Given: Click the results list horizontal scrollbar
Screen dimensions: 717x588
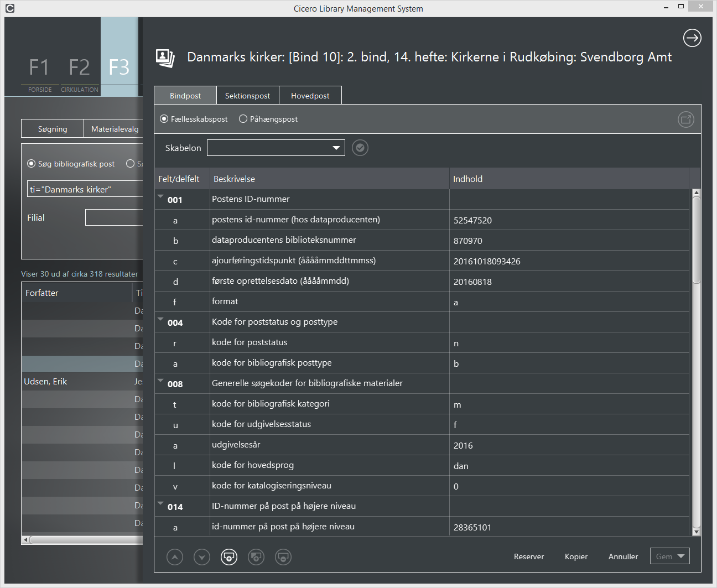Looking at the screenshot, I should click(x=86, y=539).
